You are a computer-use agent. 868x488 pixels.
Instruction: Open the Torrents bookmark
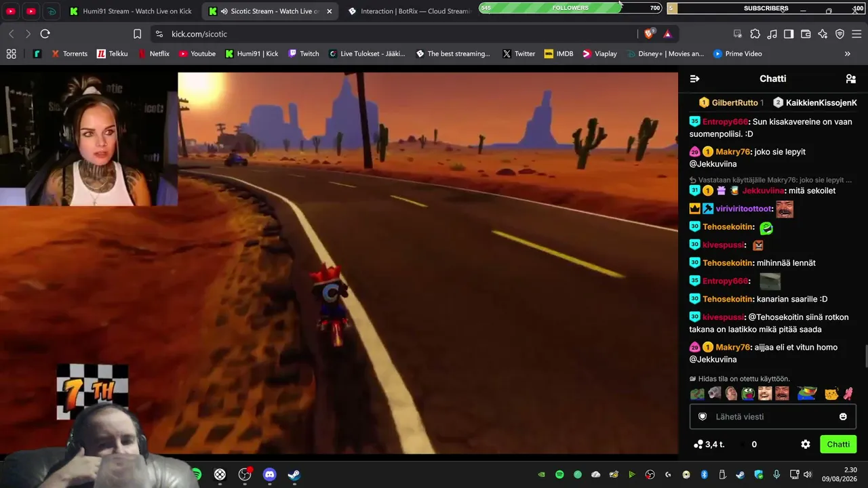(x=68, y=54)
